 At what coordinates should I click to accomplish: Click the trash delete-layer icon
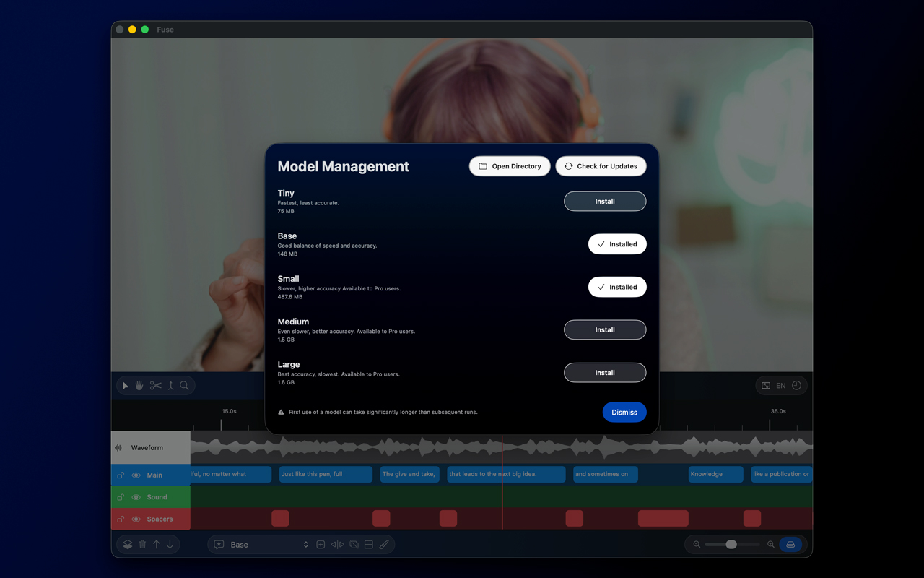point(142,545)
